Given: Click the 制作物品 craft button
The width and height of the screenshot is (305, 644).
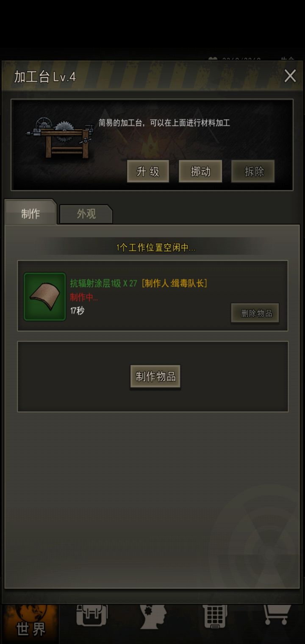Looking at the screenshot, I should [x=155, y=376].
